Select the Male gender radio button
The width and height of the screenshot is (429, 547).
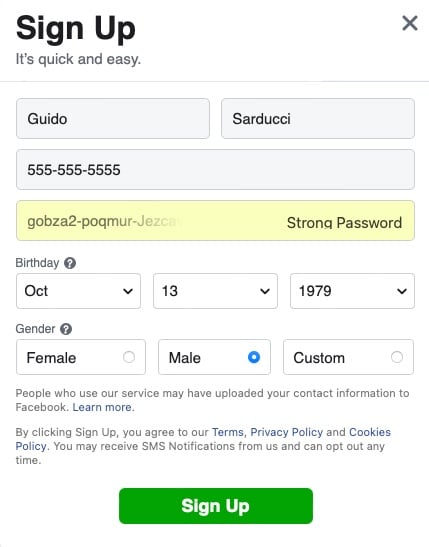254,357
